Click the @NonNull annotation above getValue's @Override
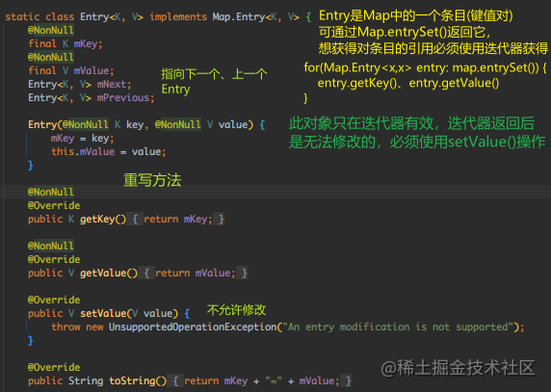Image resolution: width=551 pixels, height=392 pixels. tap(51, 247)
